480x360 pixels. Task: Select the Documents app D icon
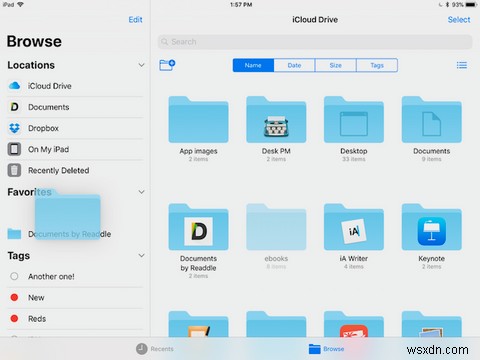click(14, 107)
